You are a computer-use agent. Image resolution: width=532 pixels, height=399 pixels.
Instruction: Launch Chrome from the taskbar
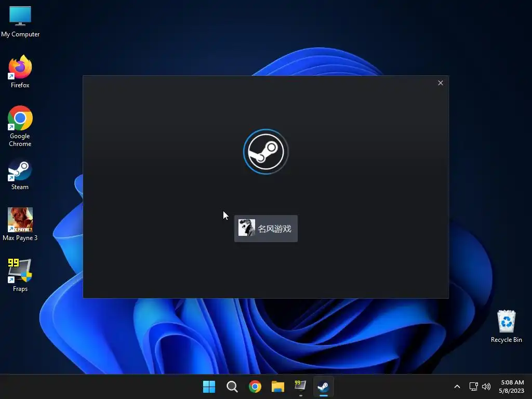(255, 387)
